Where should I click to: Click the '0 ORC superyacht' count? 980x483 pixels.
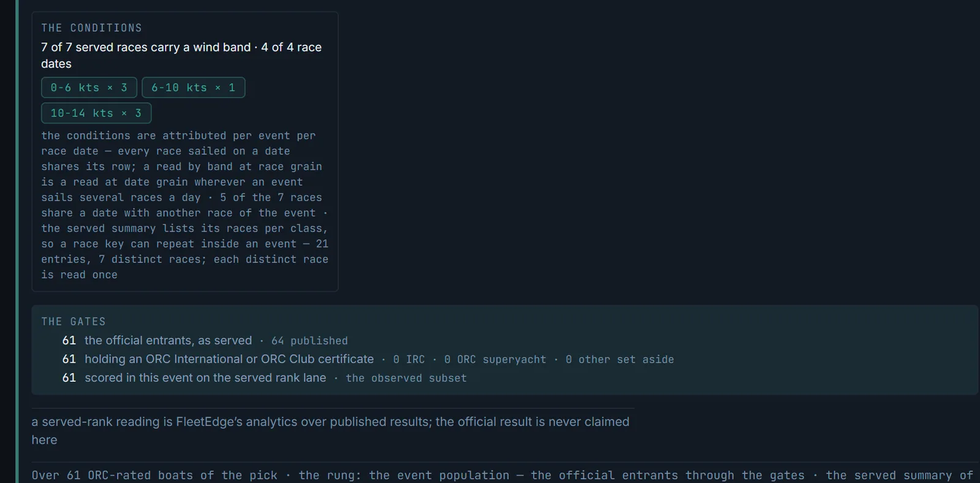tap(495, 360)
